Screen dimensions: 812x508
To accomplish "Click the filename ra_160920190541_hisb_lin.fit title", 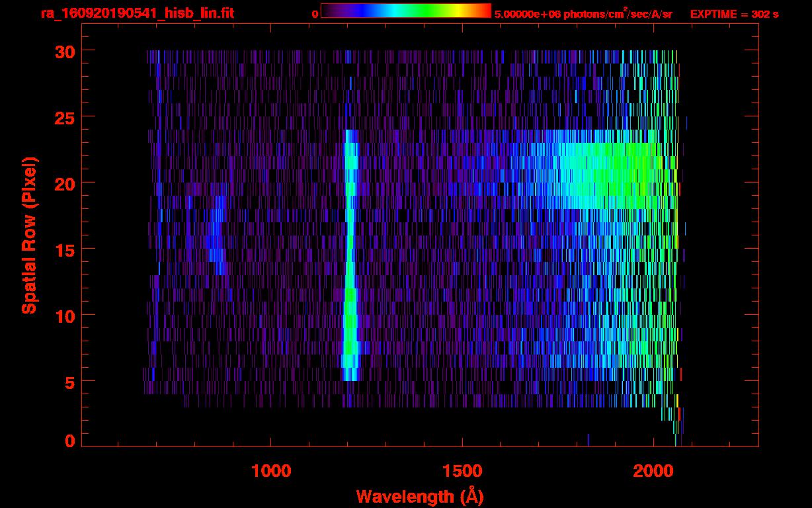I will 137,13.
